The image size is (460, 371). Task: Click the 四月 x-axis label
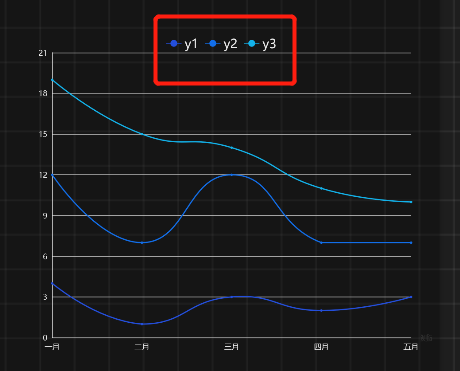[x=321, y=347]
